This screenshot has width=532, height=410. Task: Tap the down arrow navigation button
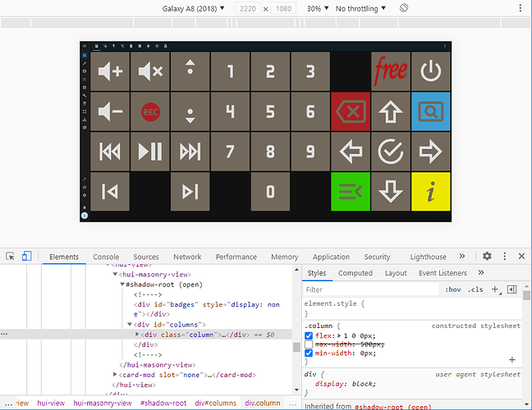coord(391,191)
